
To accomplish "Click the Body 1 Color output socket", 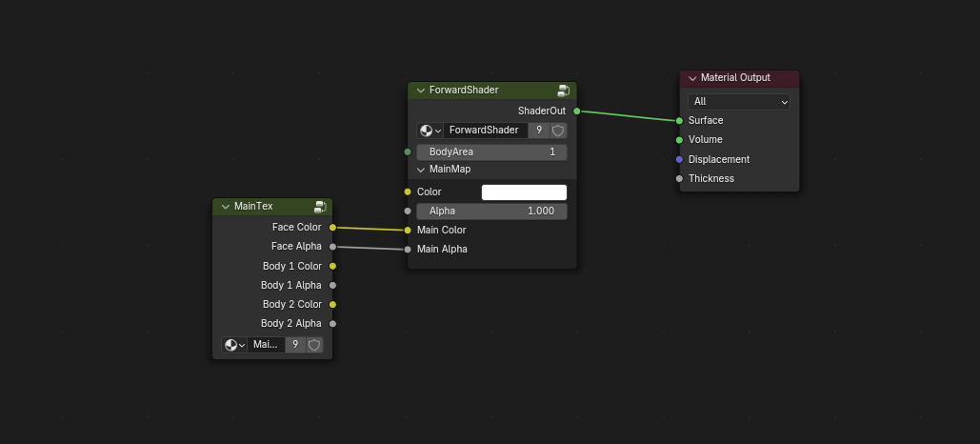I will click(x=332, y=266).
